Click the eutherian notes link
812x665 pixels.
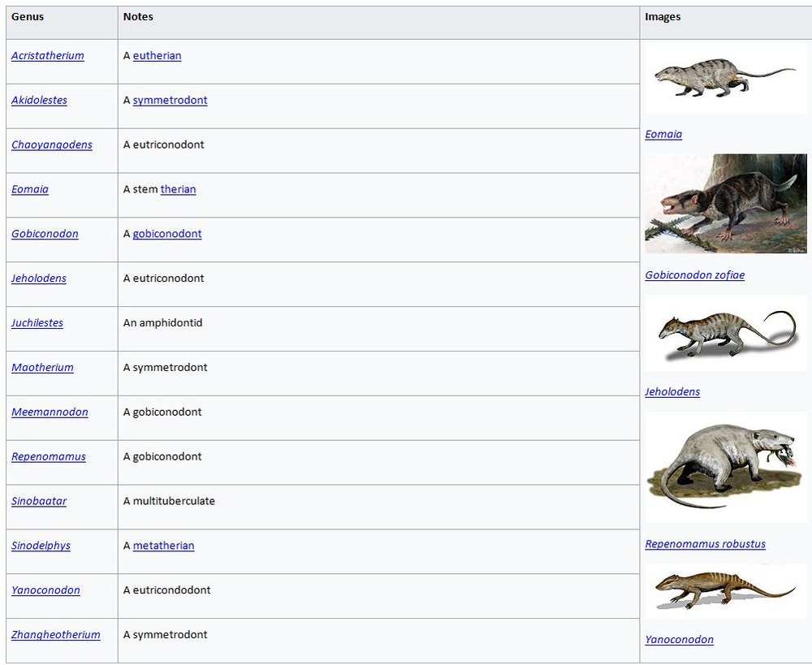tap(157, 56)
